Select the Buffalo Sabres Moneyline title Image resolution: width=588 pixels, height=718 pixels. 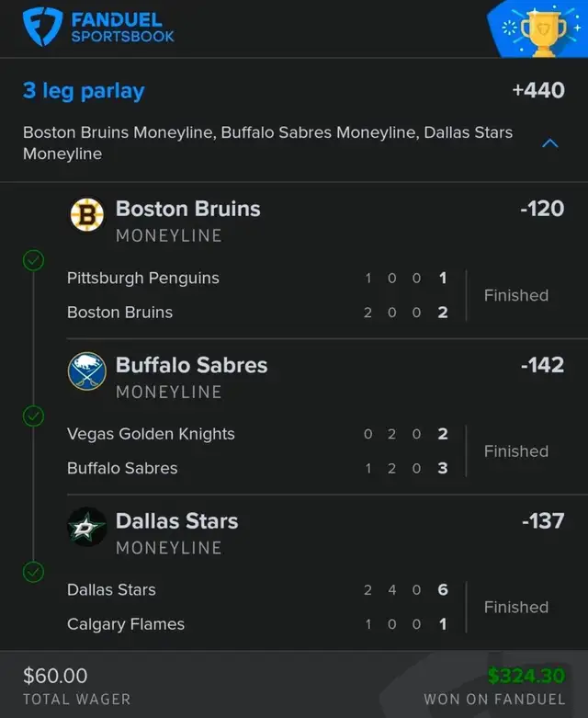(191, 366)
